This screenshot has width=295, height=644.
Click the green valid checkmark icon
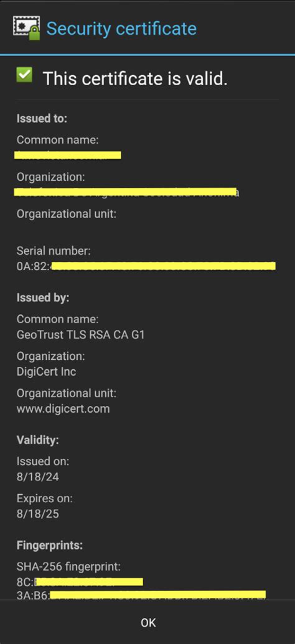(x=24, y=75)
